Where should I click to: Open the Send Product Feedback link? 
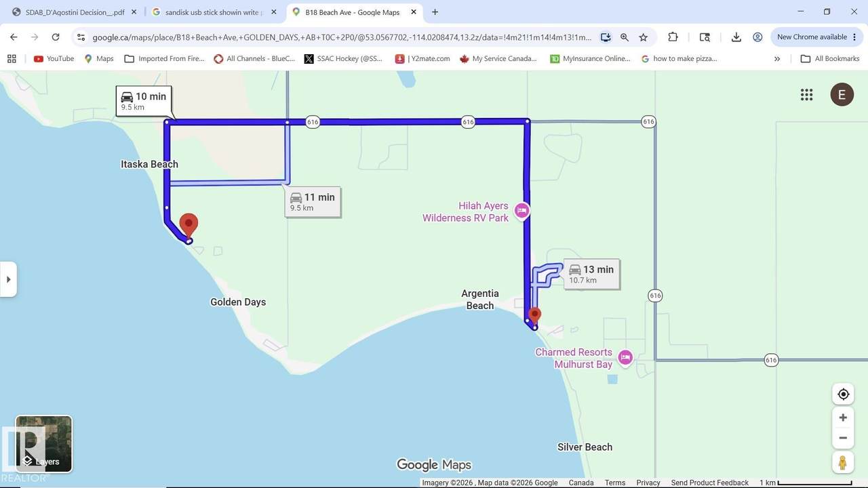pyautogui.click(x=710, y=483)
